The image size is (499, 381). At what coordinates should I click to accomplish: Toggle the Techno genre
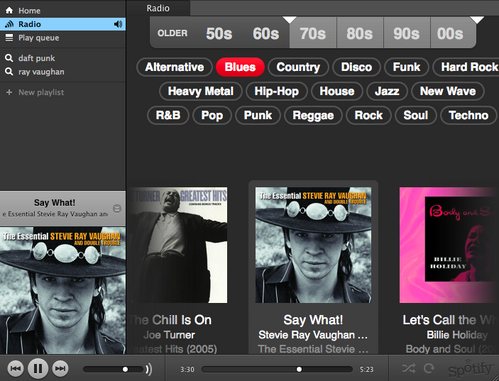468,115
